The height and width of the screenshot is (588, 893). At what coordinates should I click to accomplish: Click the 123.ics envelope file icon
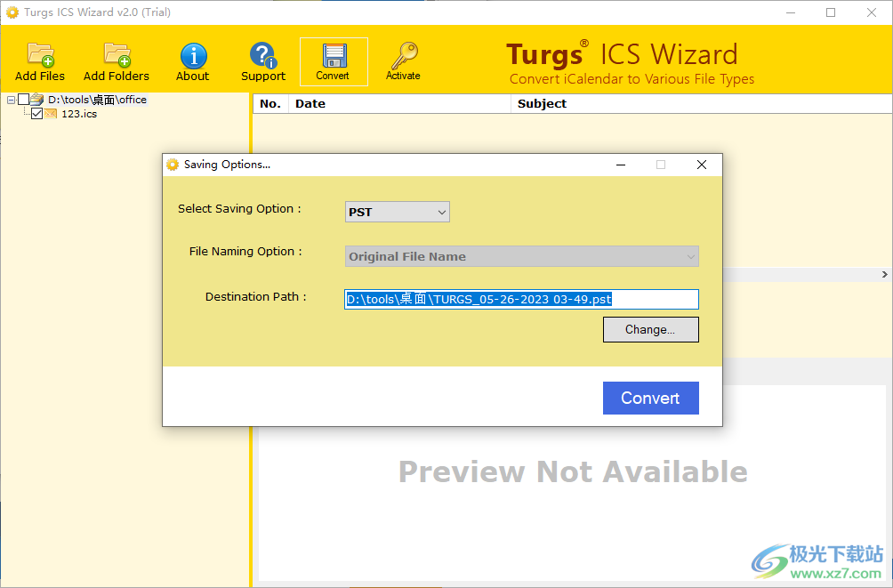coord(51,113)
